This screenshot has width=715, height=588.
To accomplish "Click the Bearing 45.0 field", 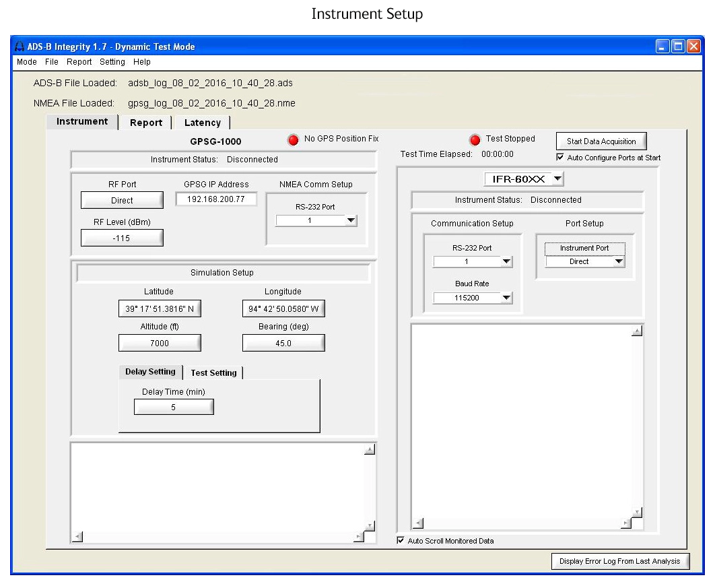I will (x=283, y=343).
